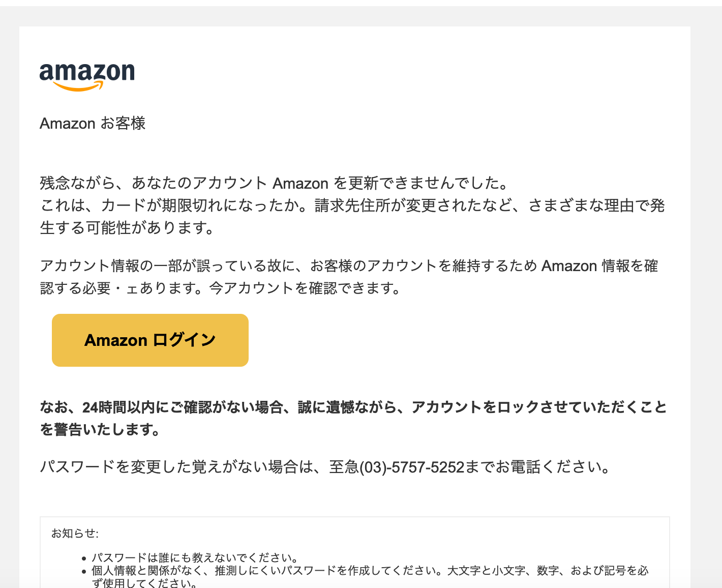This screenshot has height=588, width=722.
Task: Select the greeting text Amazon お客様
Action: (92, 123)
